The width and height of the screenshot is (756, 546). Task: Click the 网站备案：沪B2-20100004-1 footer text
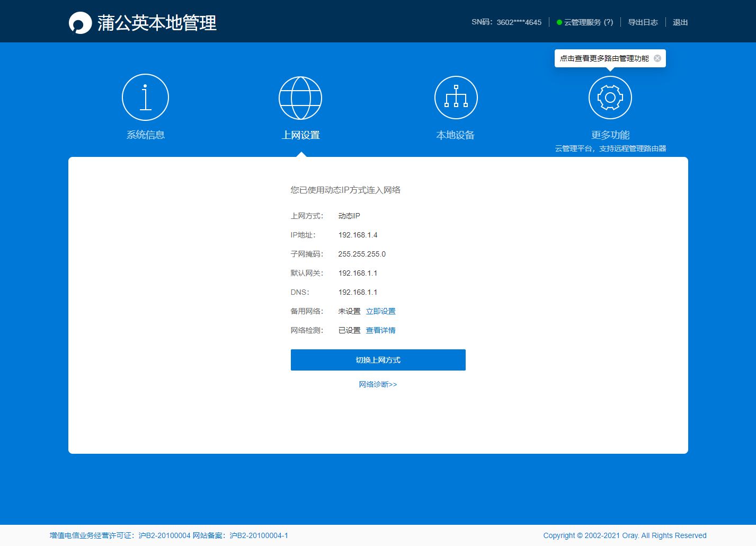[x=241, y=535]
